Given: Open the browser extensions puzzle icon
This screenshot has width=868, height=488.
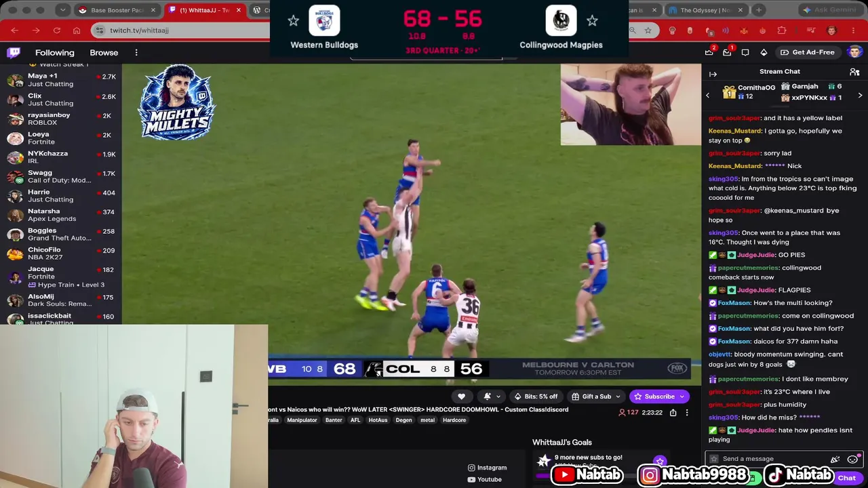Looking at the screenshot, I should pos(782,30).
